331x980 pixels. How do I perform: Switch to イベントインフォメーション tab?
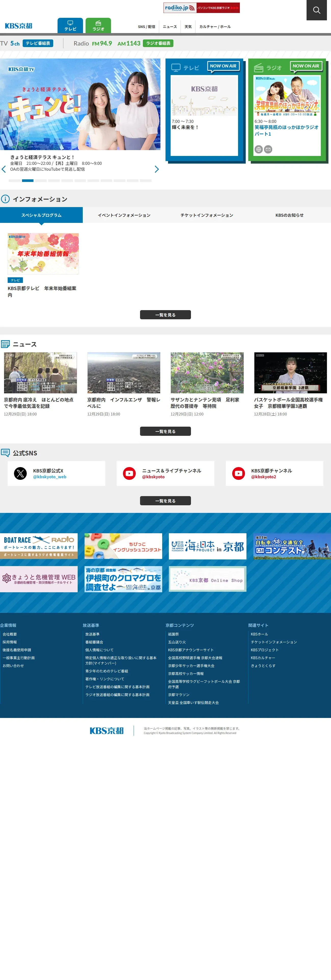pos(124,215)
